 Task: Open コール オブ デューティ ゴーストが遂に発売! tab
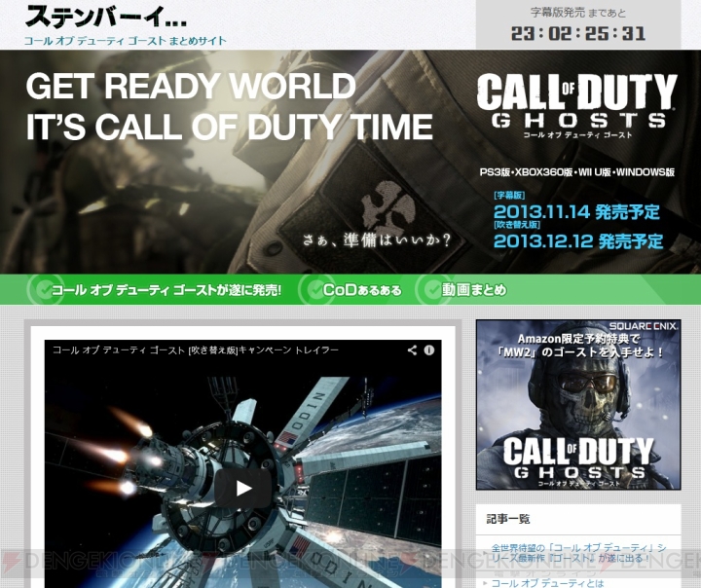pos(166,290)
